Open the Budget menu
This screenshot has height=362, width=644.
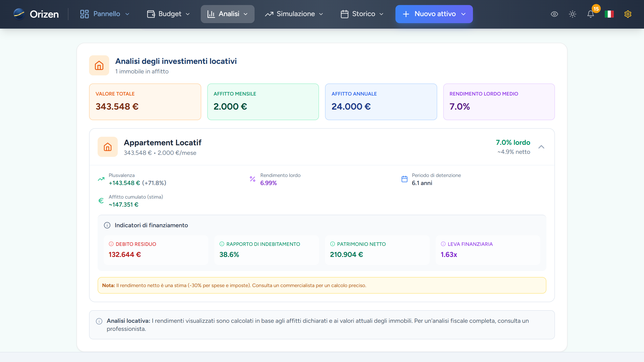[168, 14]
